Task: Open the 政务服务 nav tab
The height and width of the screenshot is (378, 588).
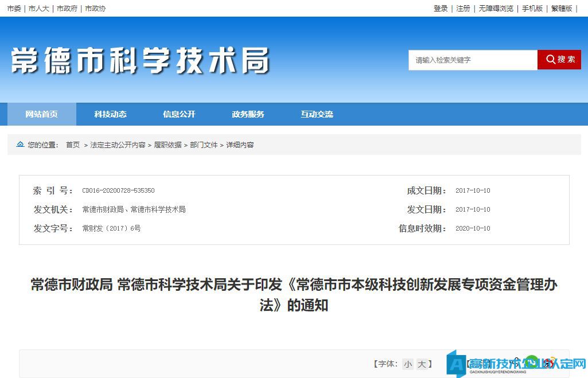Action: pyautogui.click(x=248, y=114)
